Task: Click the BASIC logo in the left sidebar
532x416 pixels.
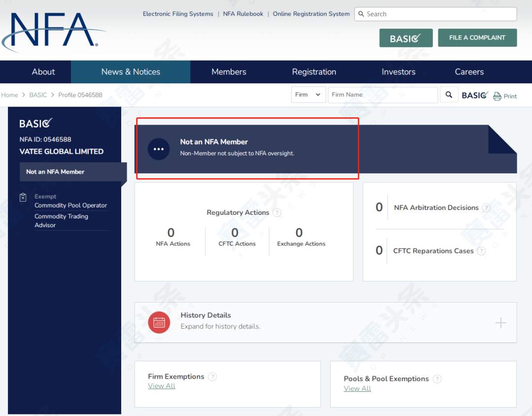Action: pos(35,123)
